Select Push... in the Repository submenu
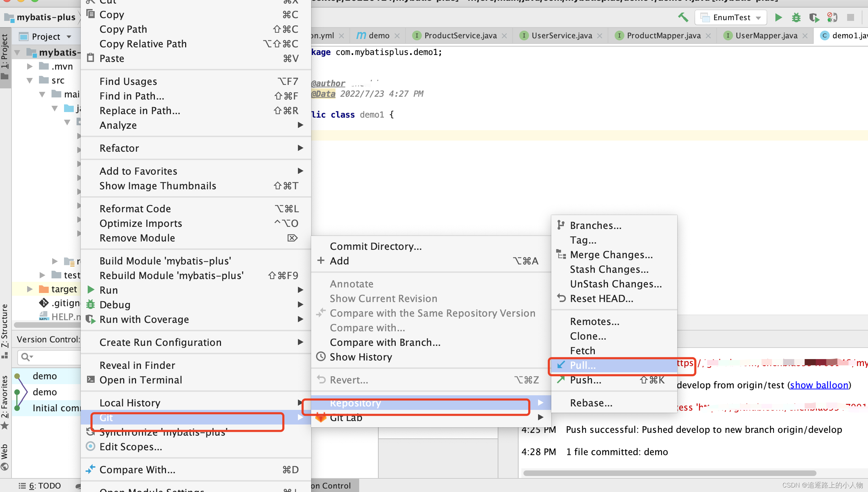868x492 pixels. pos(585,380)
